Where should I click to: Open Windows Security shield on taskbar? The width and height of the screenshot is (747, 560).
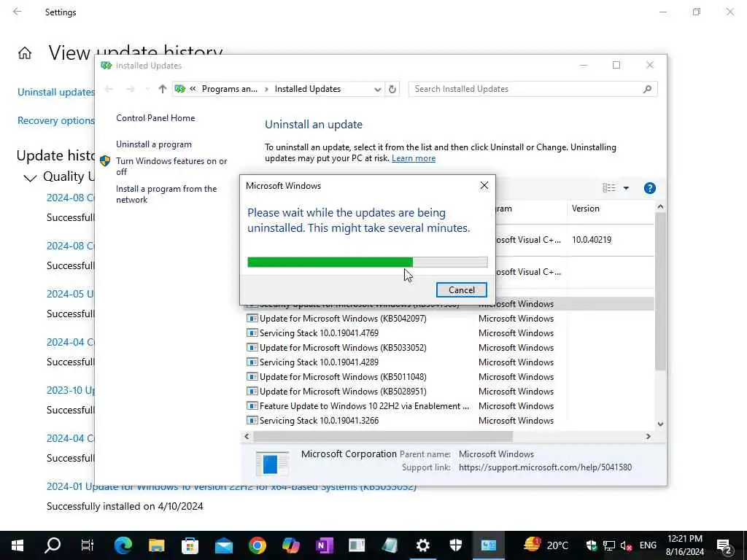pyautogui.click(x=456, y=545)
